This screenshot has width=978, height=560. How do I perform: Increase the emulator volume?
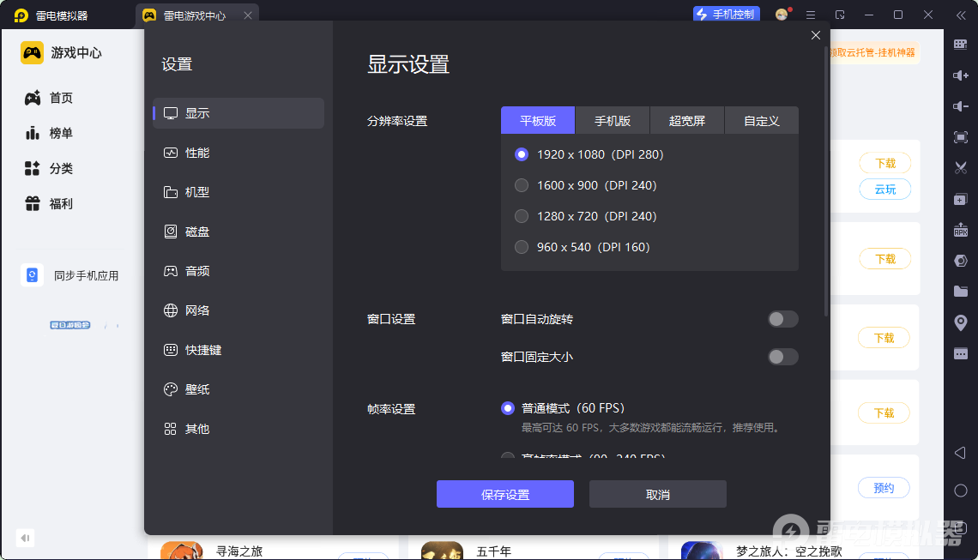pos(961,75)
